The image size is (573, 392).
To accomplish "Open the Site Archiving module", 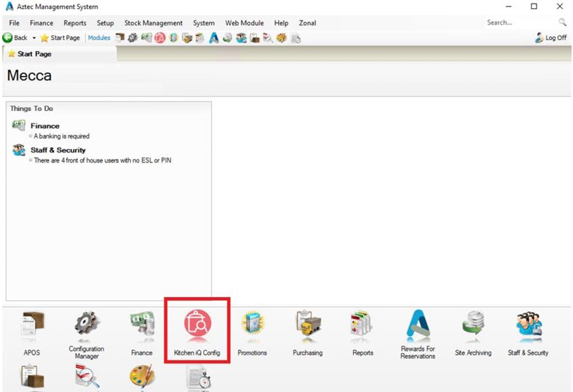I will [472, 326].
